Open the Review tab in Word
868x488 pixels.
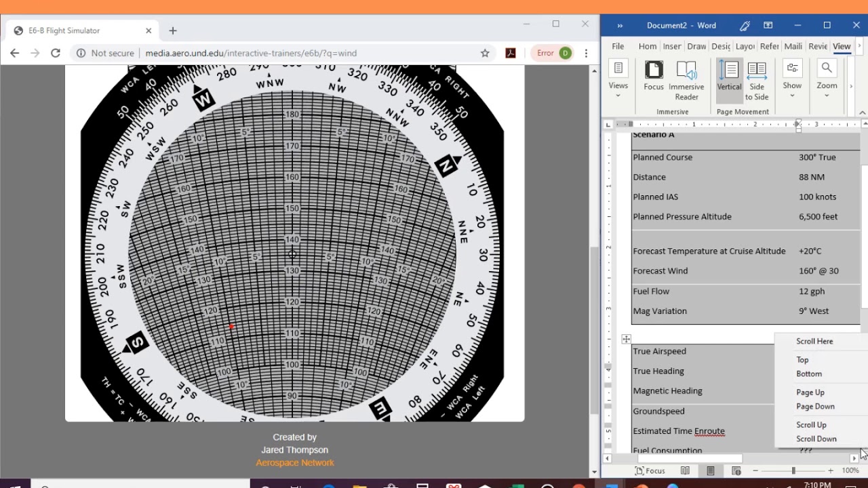(818, 46)
